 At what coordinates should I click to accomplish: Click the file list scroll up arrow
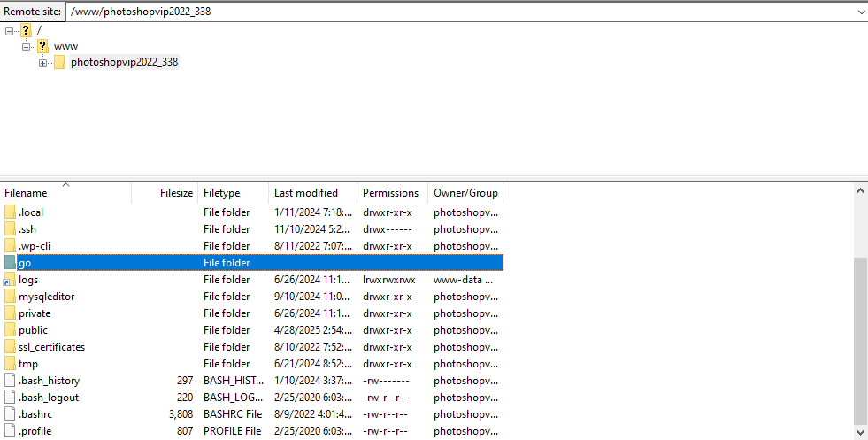[860, 190]
